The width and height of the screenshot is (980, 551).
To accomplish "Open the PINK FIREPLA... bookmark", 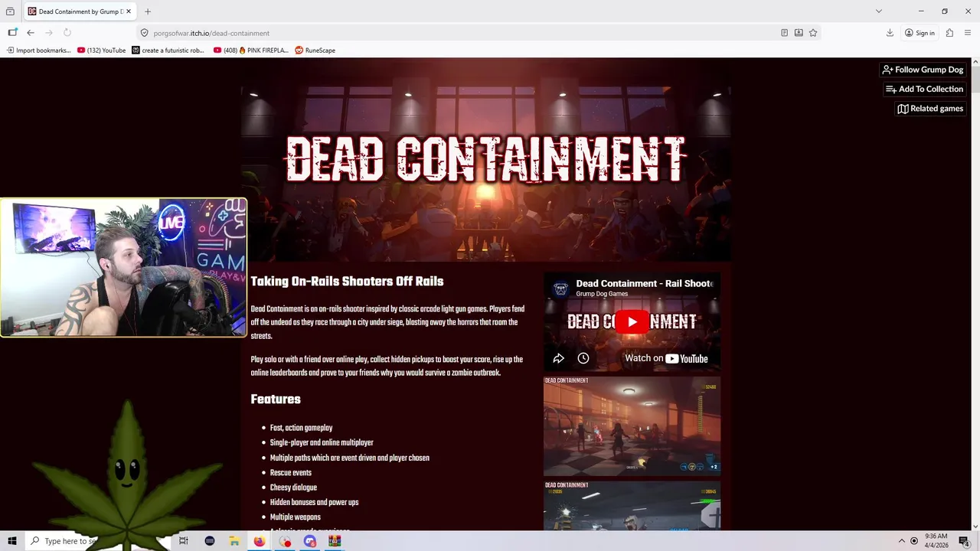I will coord(251,51).
